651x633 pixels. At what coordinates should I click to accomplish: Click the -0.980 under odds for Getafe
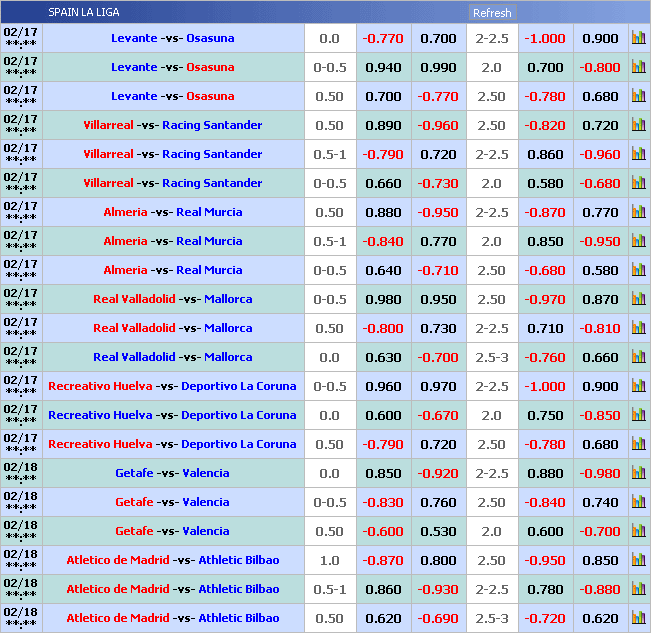coord(600,473)
